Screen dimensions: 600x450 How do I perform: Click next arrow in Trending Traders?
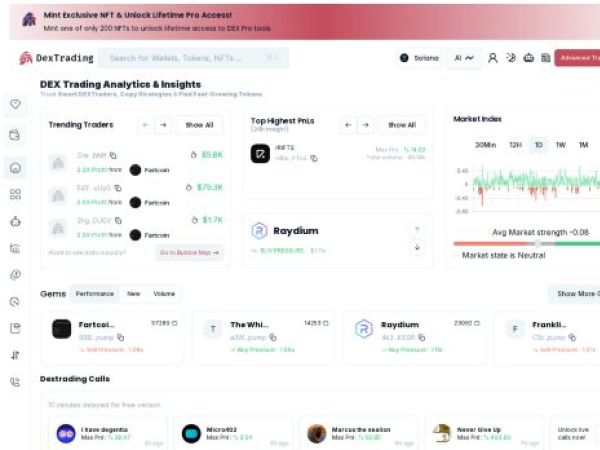point(163,125)
